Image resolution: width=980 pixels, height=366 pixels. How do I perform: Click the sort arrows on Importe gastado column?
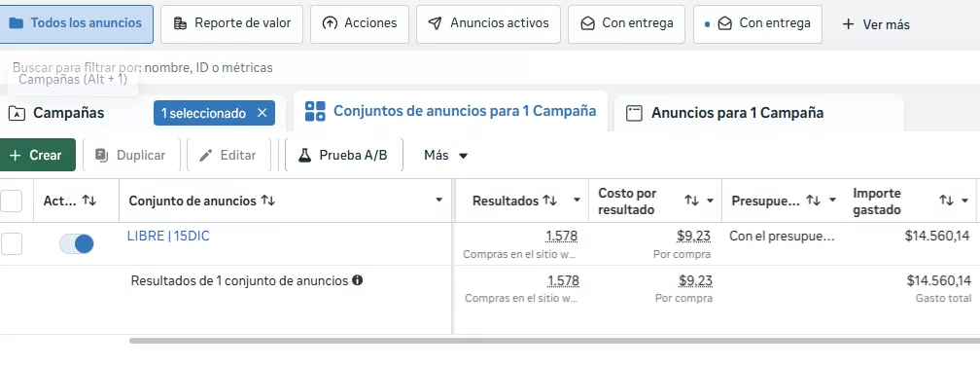[946, 201]
